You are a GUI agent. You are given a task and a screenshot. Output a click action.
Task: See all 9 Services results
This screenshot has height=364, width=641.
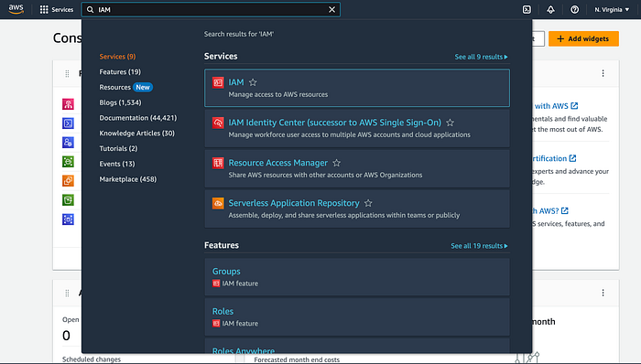[x=481, y=57]
